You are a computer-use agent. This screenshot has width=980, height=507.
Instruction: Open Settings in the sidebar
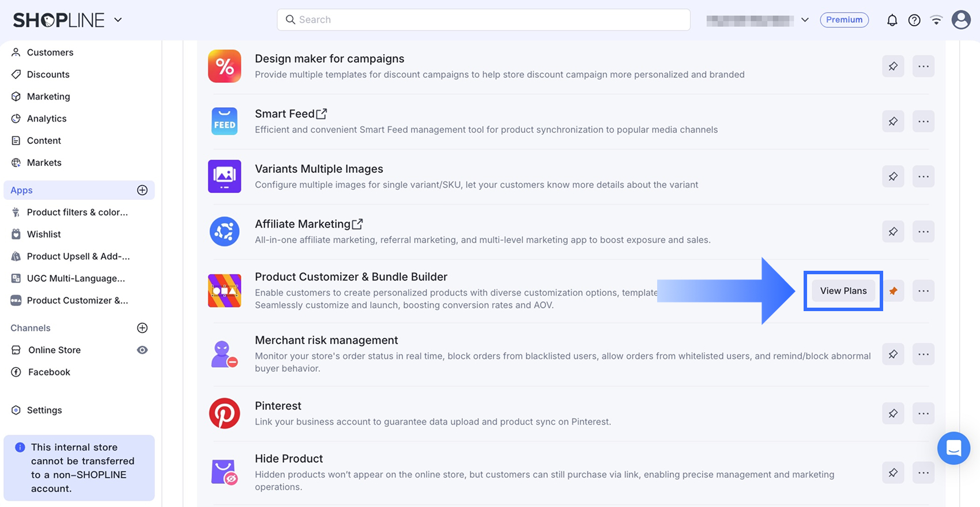click(44, 410)
